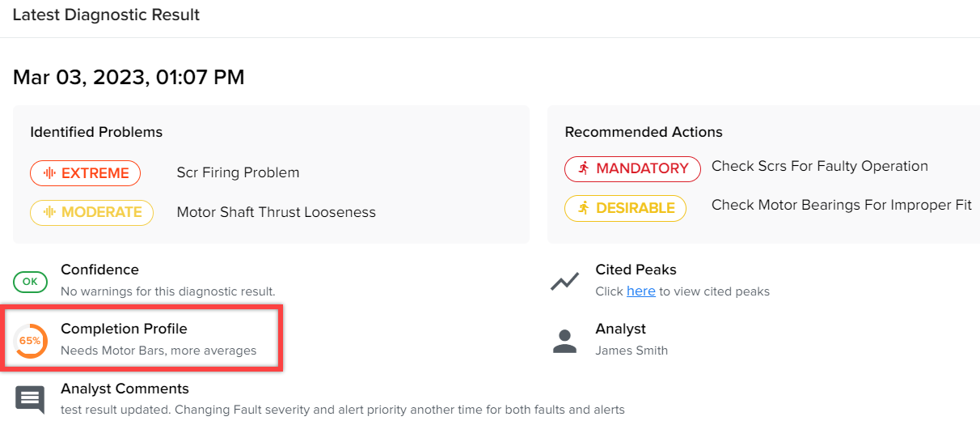Click the EXTREME severity badge

tap(85, 173)
